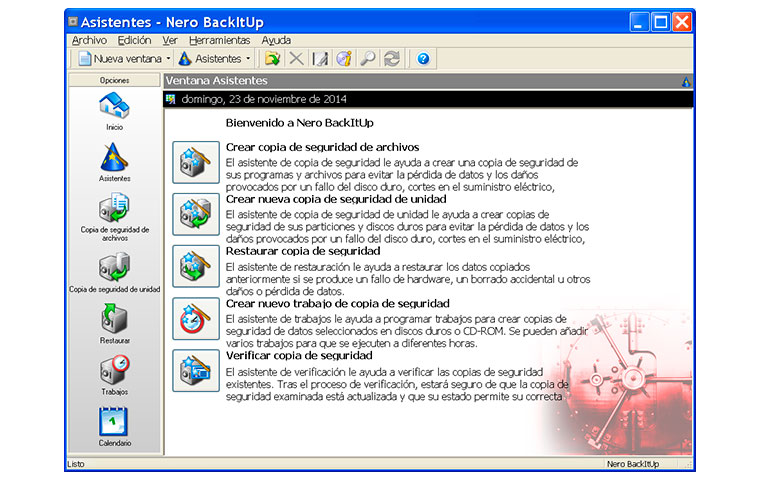Click the disc info toolbar icon
The image size is (760, 480).
(344, 59)
